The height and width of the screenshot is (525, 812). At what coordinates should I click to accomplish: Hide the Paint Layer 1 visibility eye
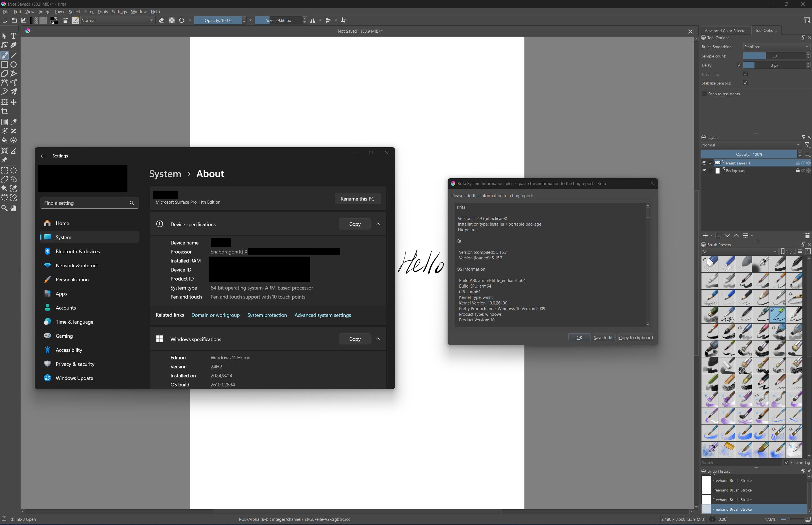point(704,163)
